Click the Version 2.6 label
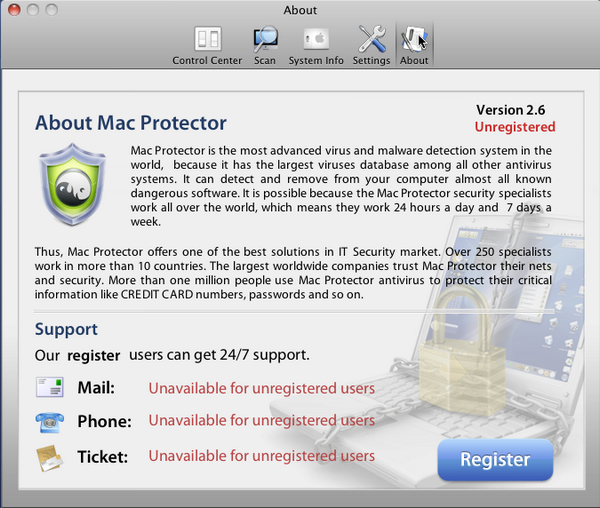 pos(510,110)
